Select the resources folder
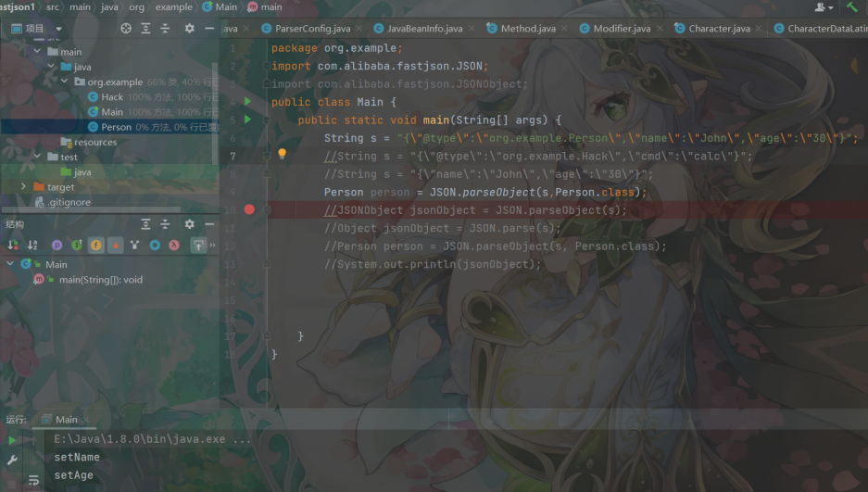This screenshot has width=868, height=492. [x=95, y=142]
